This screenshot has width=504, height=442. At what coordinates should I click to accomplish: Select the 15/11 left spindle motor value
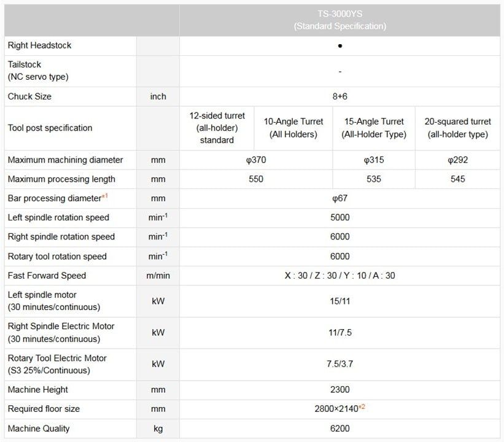coord(339,301)
